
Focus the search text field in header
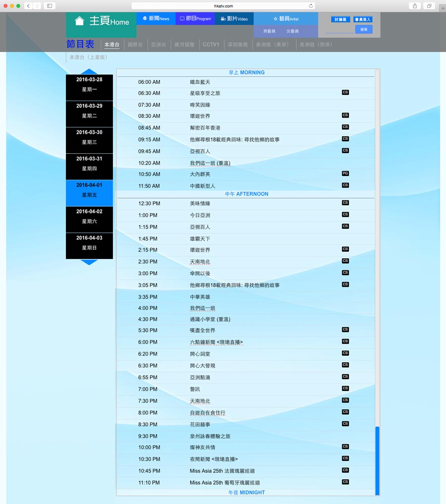[340, 30]
